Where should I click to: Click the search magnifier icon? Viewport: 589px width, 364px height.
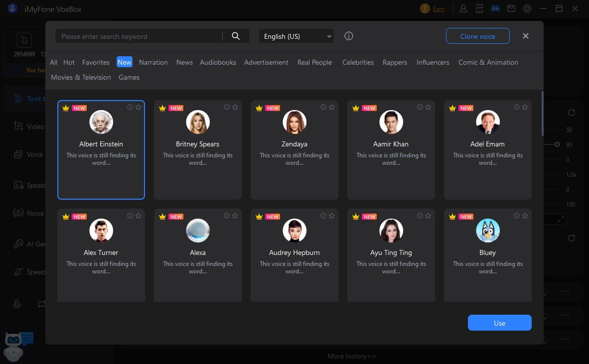pos(236,36)
